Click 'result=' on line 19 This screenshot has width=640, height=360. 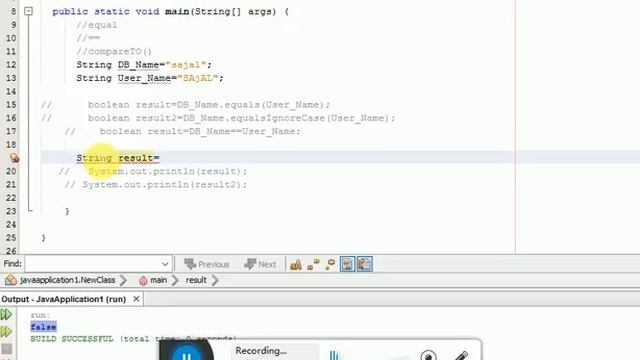139,158
